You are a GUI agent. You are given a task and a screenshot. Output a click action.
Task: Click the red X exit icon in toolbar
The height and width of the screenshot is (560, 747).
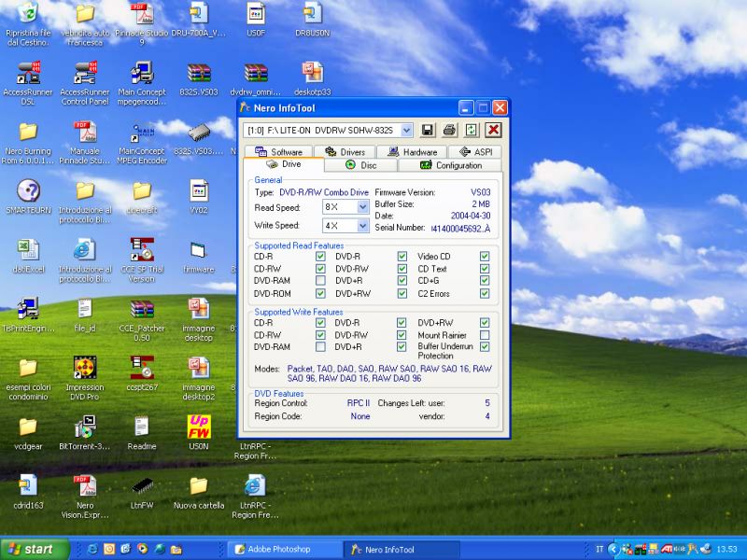(x=493, y=130)
